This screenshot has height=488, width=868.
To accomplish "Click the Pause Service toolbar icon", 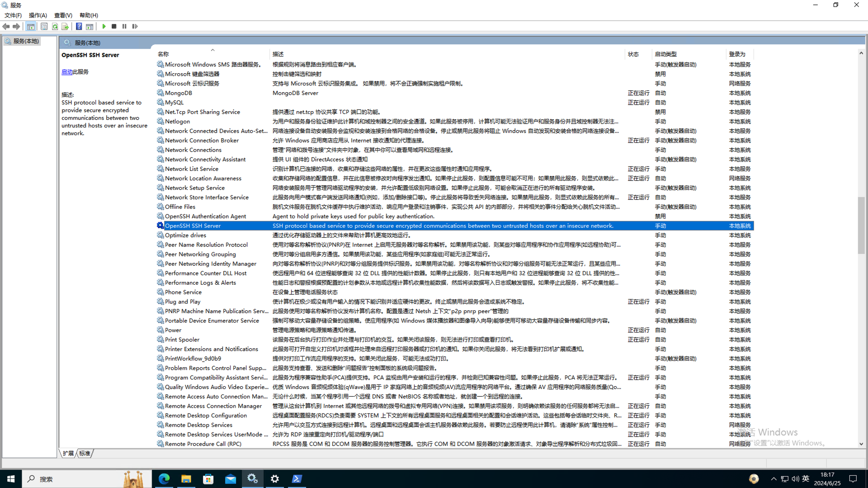I will 124,27.
